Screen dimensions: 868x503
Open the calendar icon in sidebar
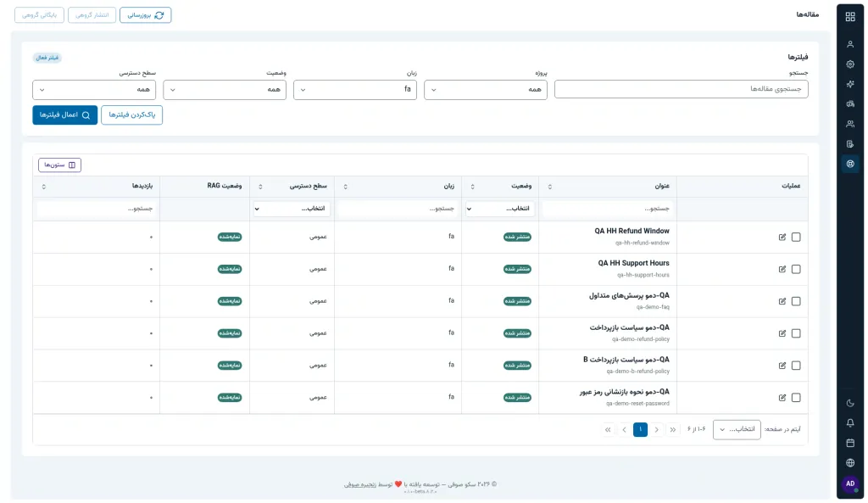[x=849, y=443]
